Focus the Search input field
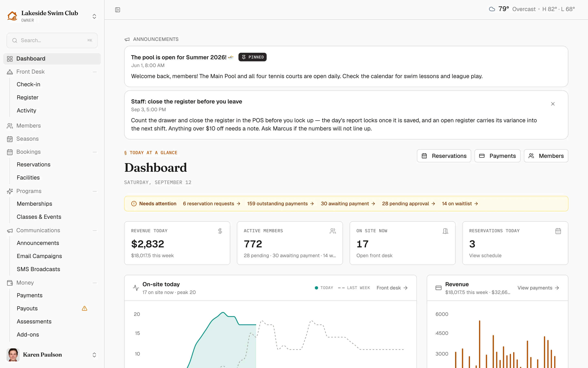Image resolution: width=588 pixels, height=368 pixels. point(52,40)
